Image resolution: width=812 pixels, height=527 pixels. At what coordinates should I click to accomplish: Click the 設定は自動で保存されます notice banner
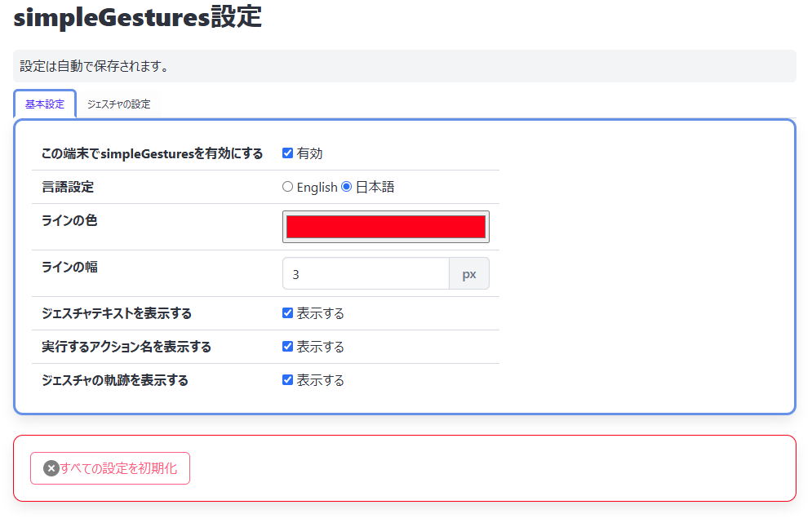(x=405, y=66)
